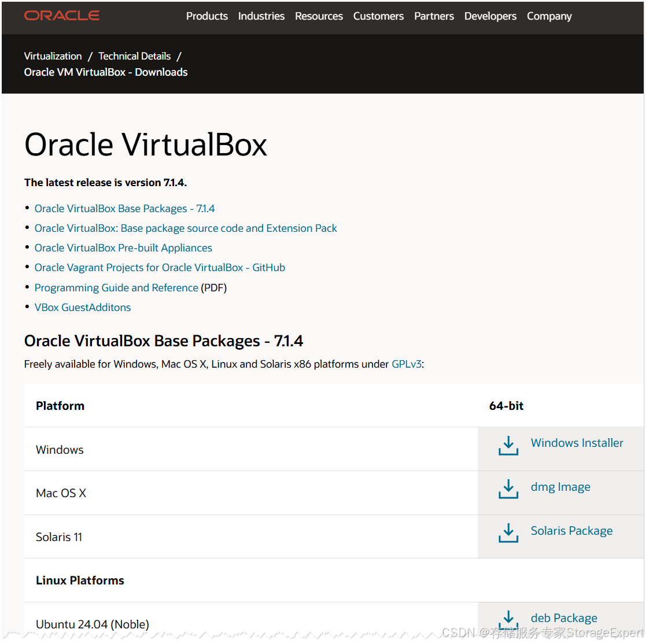Screen dimensions: 646x644
Task: Open the GPLv3 license link
Action: click(406, 364)
